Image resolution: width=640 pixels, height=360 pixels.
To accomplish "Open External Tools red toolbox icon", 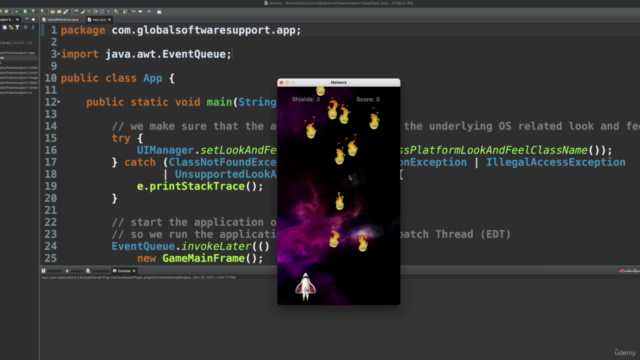I will tap(42, 12).
